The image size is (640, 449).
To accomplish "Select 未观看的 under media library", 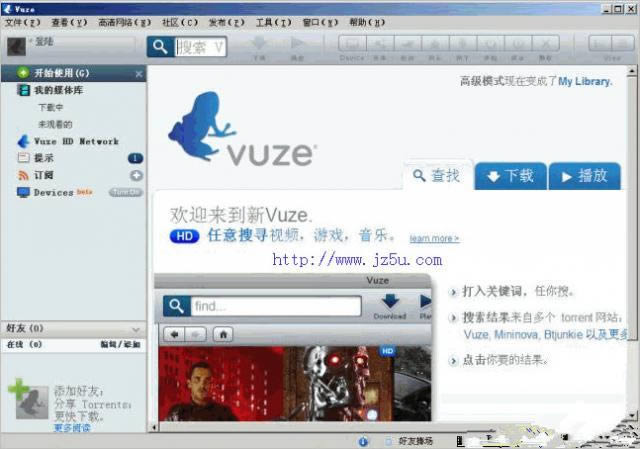I will pos(55,124).
